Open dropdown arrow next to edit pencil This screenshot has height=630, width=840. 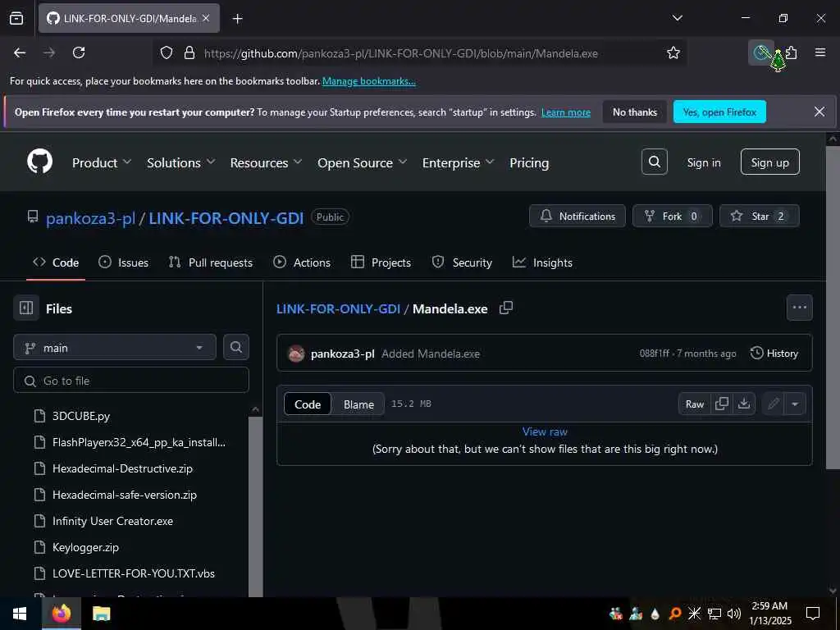tap(795, 404)
